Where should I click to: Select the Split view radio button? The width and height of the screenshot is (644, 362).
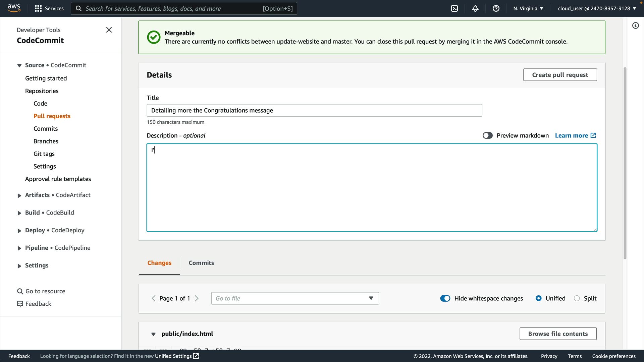(x=577, y=298)
